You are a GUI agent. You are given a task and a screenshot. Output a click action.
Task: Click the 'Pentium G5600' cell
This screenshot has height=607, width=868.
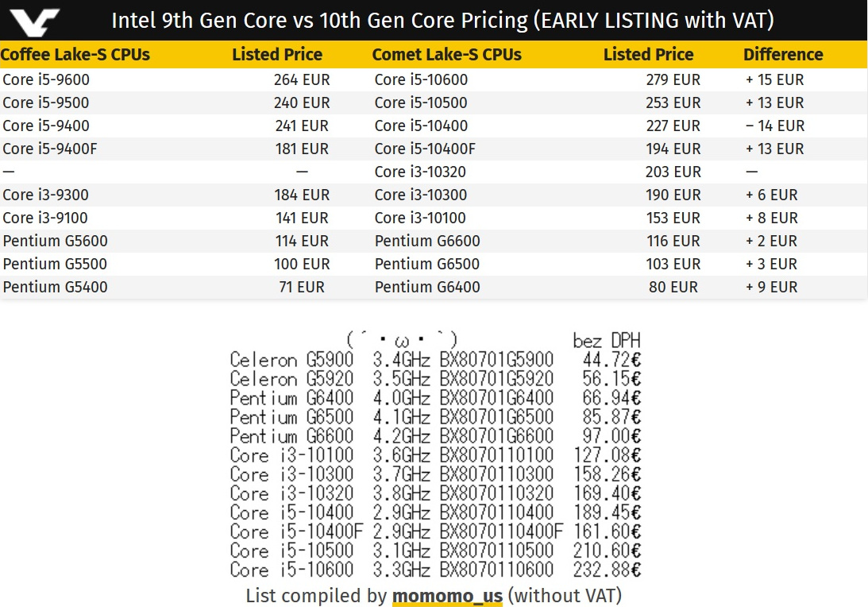(56, 241)
